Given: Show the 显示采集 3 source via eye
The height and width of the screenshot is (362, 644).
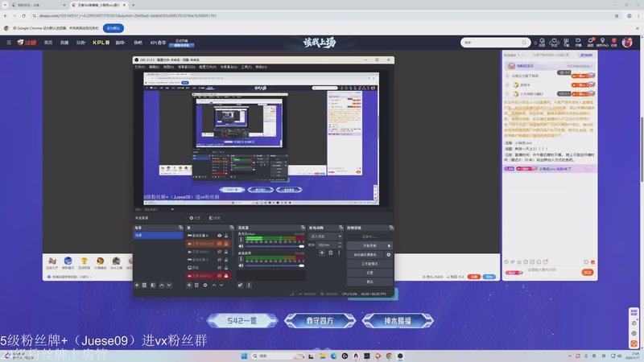Looking at the screenshot, I should 219,260.
